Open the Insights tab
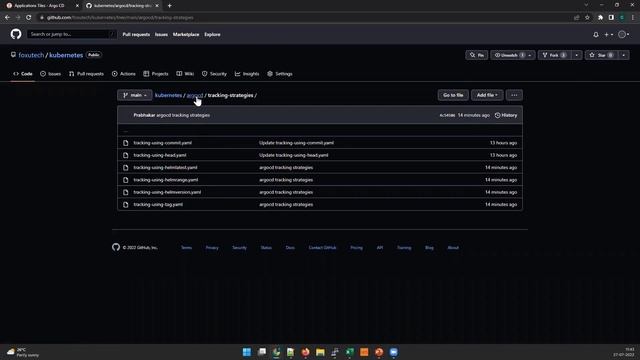Image resolution: width=640 pixels, height=360 pixels. (x=247, y=74)
